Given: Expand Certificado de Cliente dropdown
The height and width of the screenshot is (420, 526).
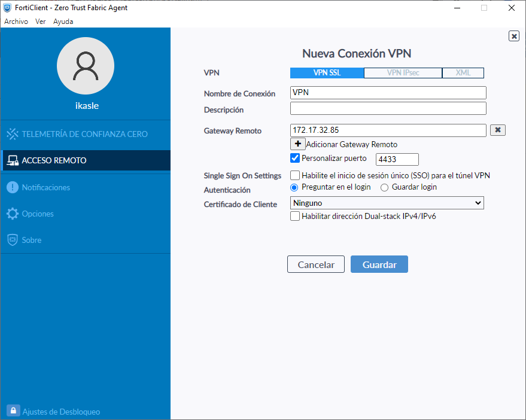Looking at the screenshot, I should click(387, 203).
